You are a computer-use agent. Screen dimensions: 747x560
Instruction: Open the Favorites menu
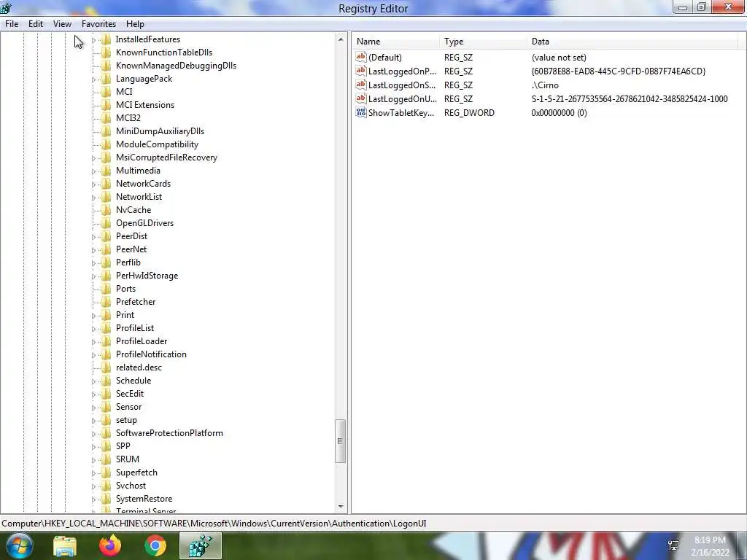[x=98, y=24]
